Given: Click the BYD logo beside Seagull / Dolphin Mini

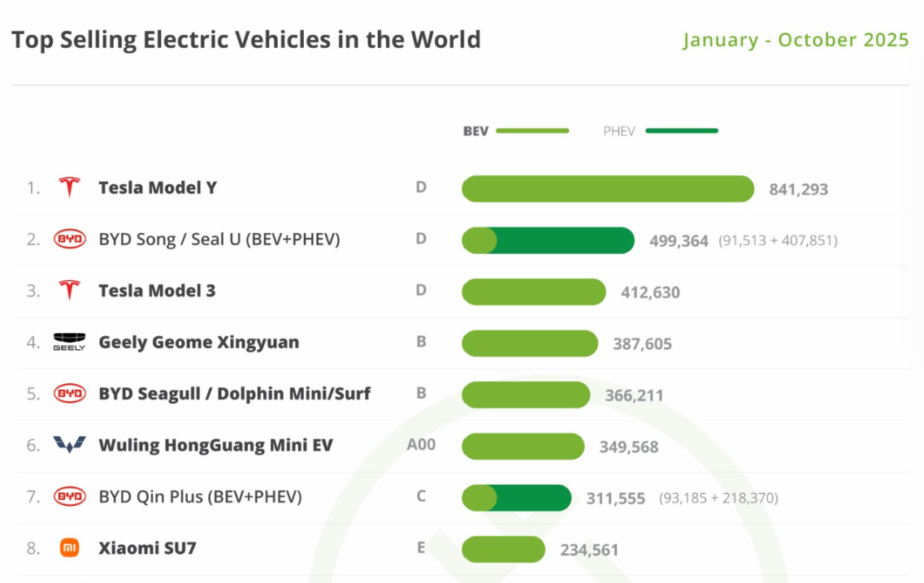Looking at the screenshot, I should [69, 394].
